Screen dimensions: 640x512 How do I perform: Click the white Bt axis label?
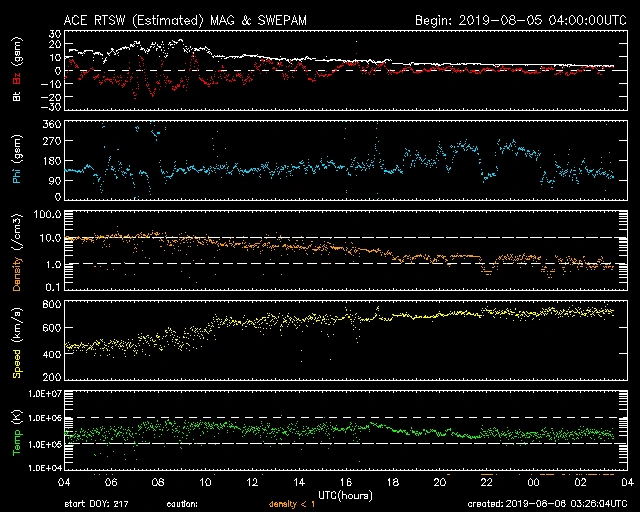point(15,95)
